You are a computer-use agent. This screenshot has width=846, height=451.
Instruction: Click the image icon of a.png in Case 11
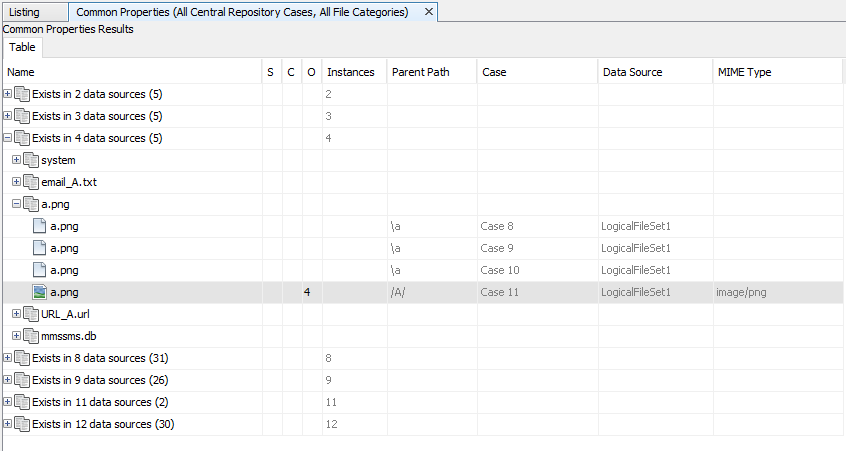(x=39, y=292)
